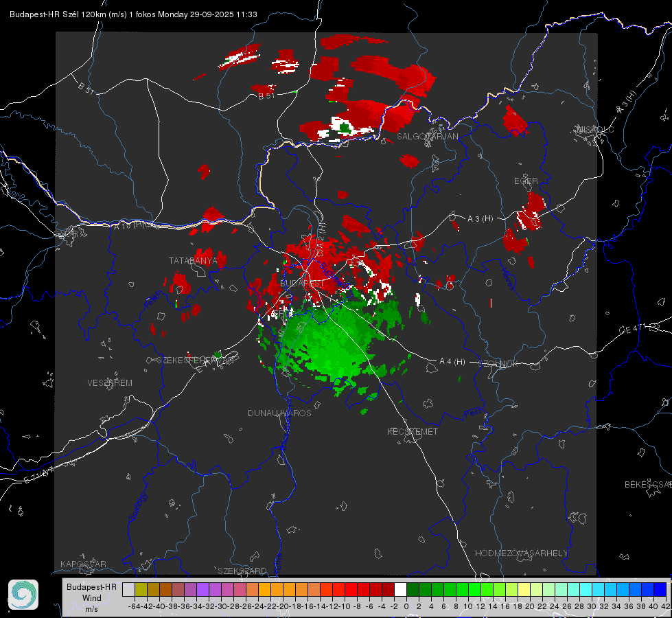Click the EGER city label
Screen dimensions: 672x618
point(526,181)
